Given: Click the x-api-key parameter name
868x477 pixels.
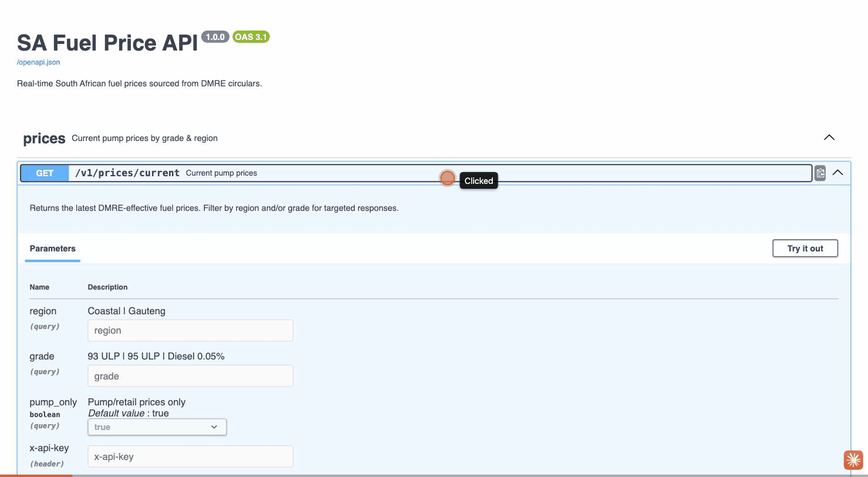Looking at the screenshot, I should (x=49, y=448).
